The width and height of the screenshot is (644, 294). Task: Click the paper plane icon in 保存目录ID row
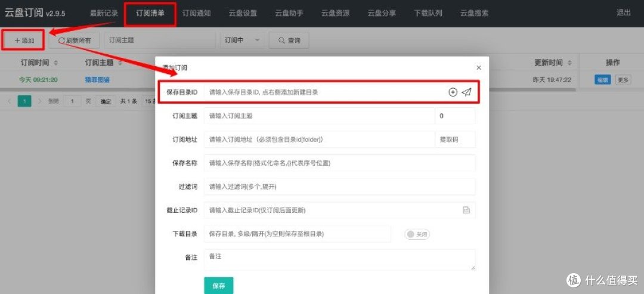click(466, 92)
